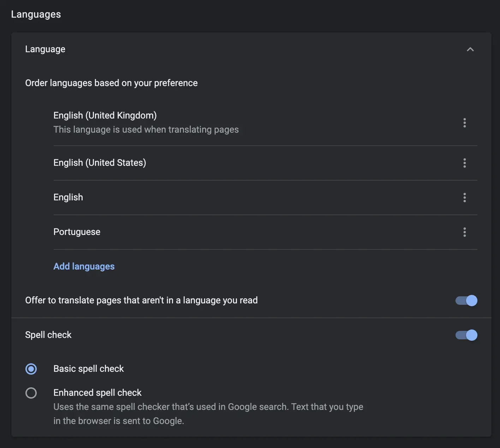
Task: Collapse the Language section
Action: point(470,49)
